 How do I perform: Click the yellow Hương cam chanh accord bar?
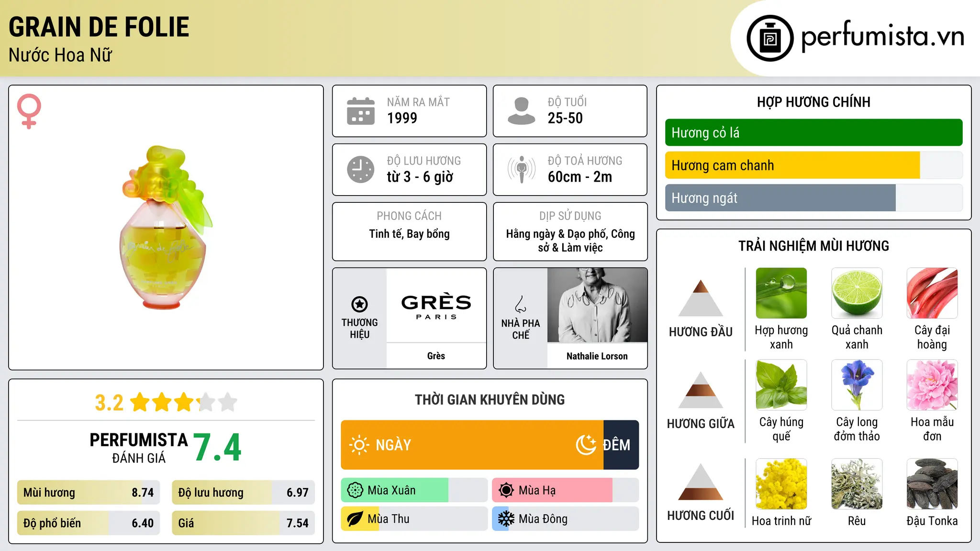pos(792,165)
